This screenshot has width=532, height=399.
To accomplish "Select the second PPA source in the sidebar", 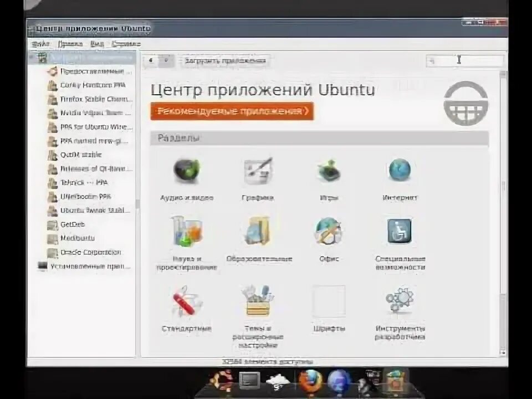I will tap(86, 85).
